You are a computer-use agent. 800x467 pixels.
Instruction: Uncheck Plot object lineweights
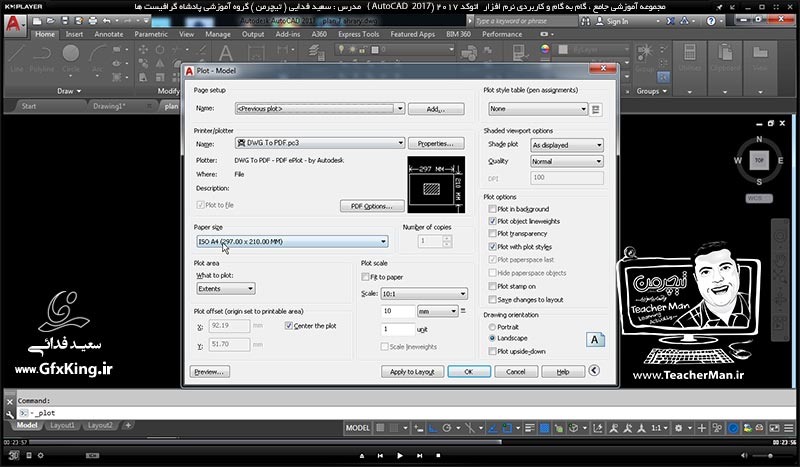tap(492, 221)
